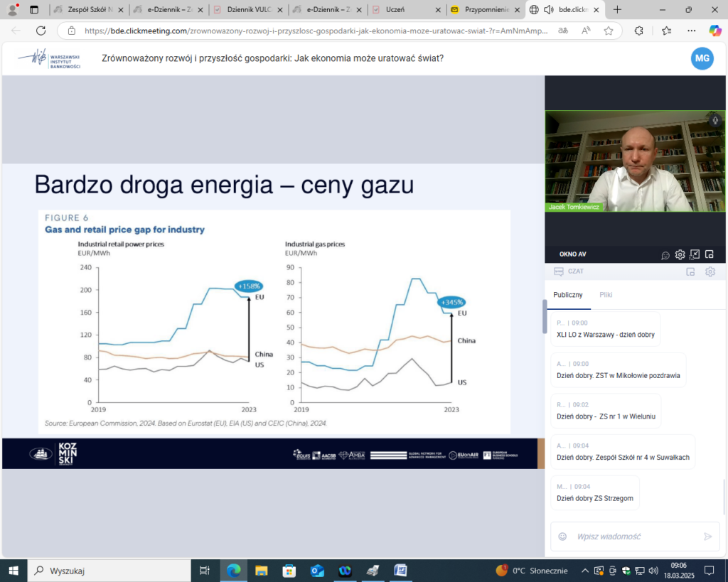Switch to the Dziennik VULCAN browser tab
Image resolution: width=728 pixels, height=582 pixels.
point(248,10)
